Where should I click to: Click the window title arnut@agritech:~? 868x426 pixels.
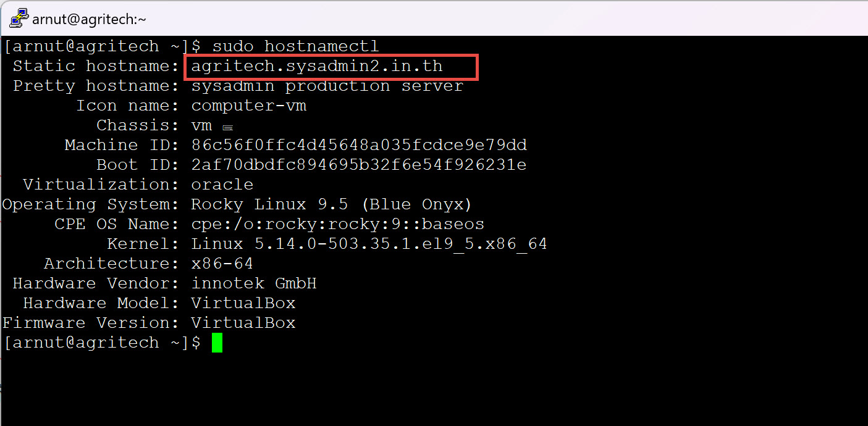click(90, 19)
